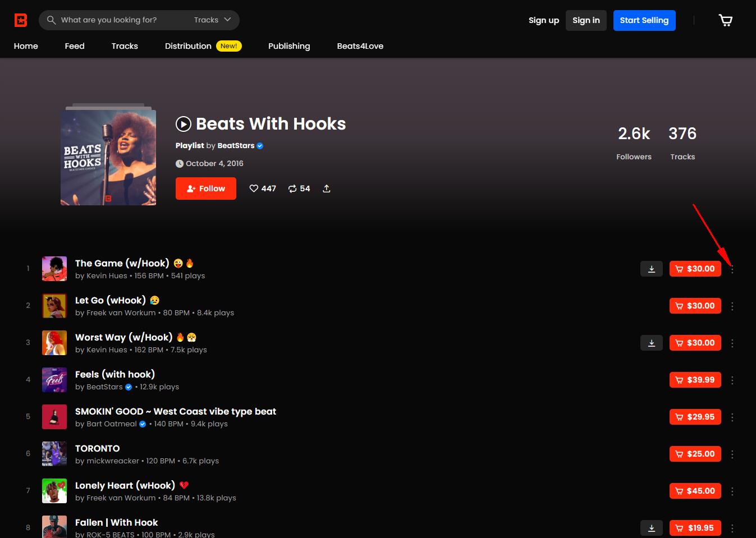This screenshot has height=538, width=756.
Task: Go to the Distribution tab
Action: coord(188,46)
